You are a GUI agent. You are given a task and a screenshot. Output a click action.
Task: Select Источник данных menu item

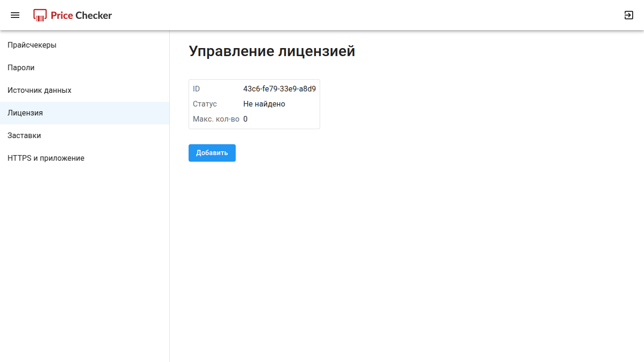point(85,90)
